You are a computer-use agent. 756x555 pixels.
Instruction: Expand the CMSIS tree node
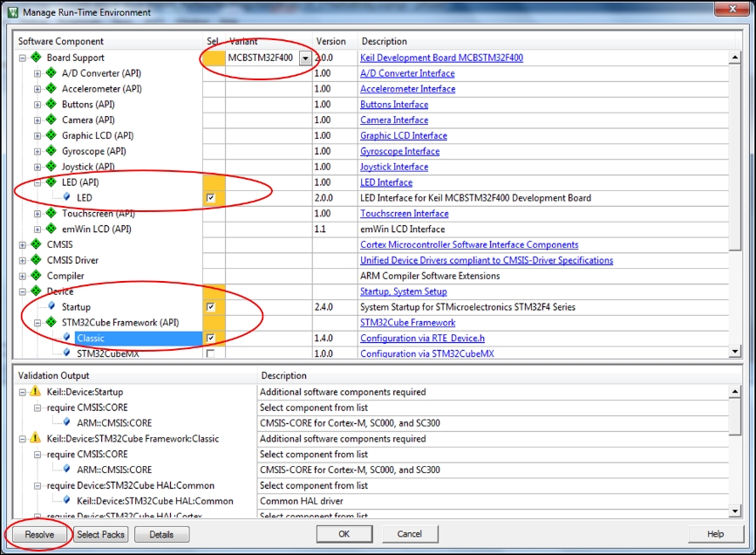coord(23,245)
